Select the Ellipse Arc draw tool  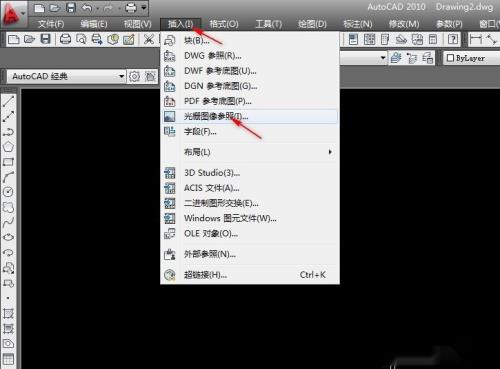coord(8,252)
